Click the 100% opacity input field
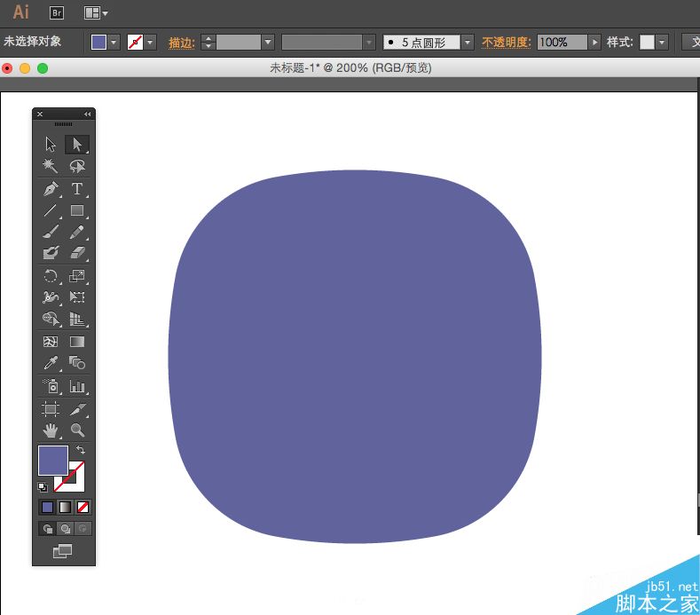 pyautogui.click(x=562, y=43)
